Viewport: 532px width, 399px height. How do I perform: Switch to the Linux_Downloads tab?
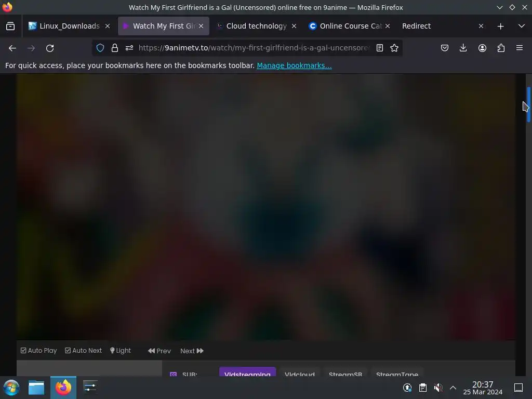69,26
